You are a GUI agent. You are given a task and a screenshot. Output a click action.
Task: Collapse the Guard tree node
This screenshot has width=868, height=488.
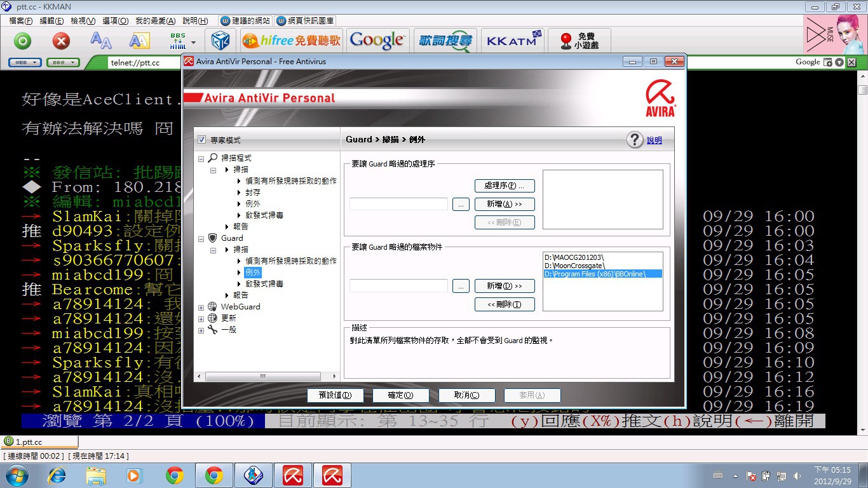coord(201,239)
